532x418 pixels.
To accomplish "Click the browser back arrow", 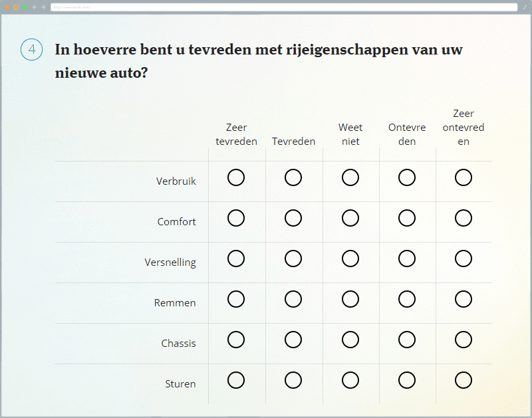I will [35, 7].
